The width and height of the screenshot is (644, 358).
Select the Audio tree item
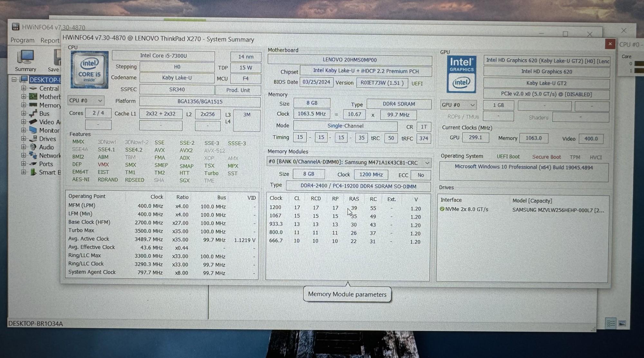click(x=46, y=147)
